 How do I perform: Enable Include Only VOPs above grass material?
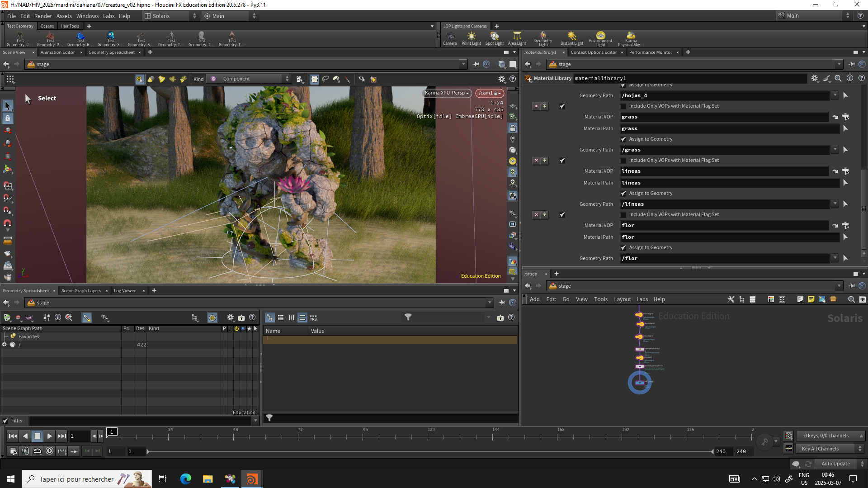(623, 106)
